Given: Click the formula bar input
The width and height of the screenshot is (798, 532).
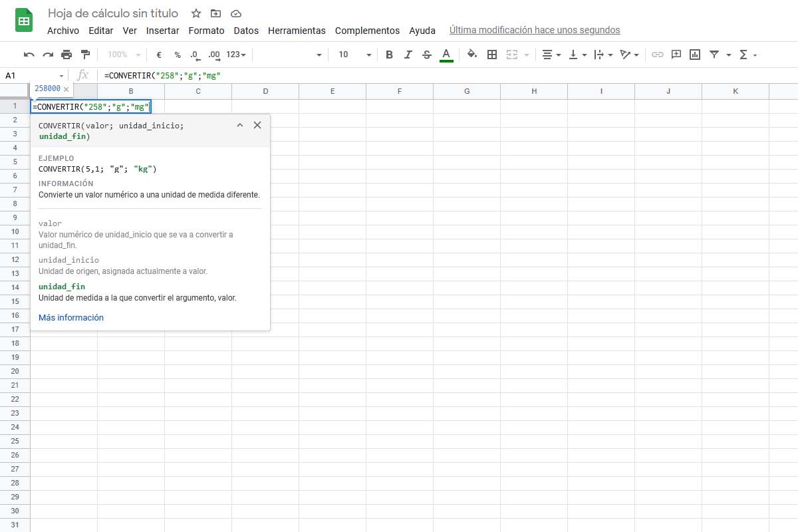Looking at the screenshot, I should point(399,75).
